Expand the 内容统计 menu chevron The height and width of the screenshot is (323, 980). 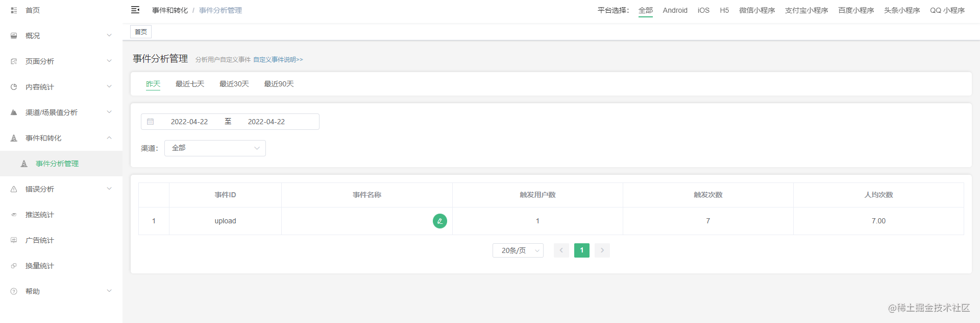[x=109, y=86]
